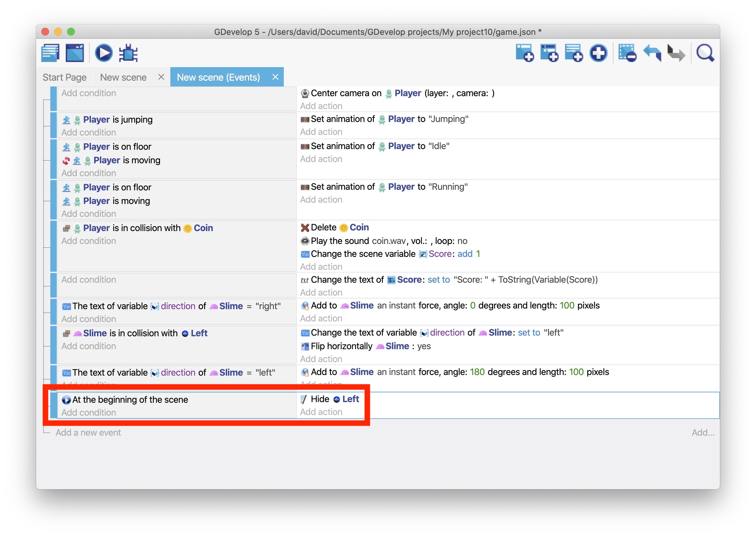Click Add action under Hide Left
Viewport: 756px width, 537px height.
pos(321,412)
